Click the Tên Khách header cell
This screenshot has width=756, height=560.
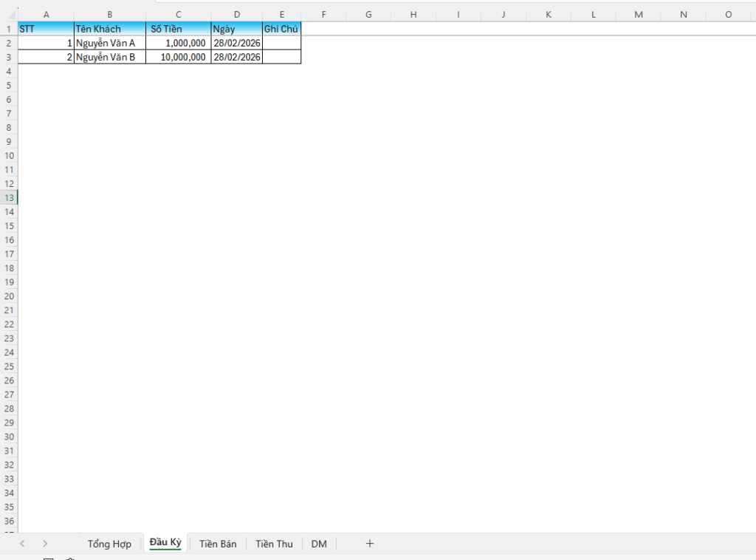[x=109, y=29]
